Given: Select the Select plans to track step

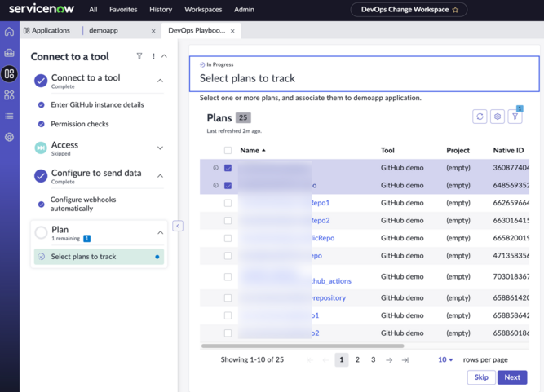Looking at the screenshot, I should point(99,257).
